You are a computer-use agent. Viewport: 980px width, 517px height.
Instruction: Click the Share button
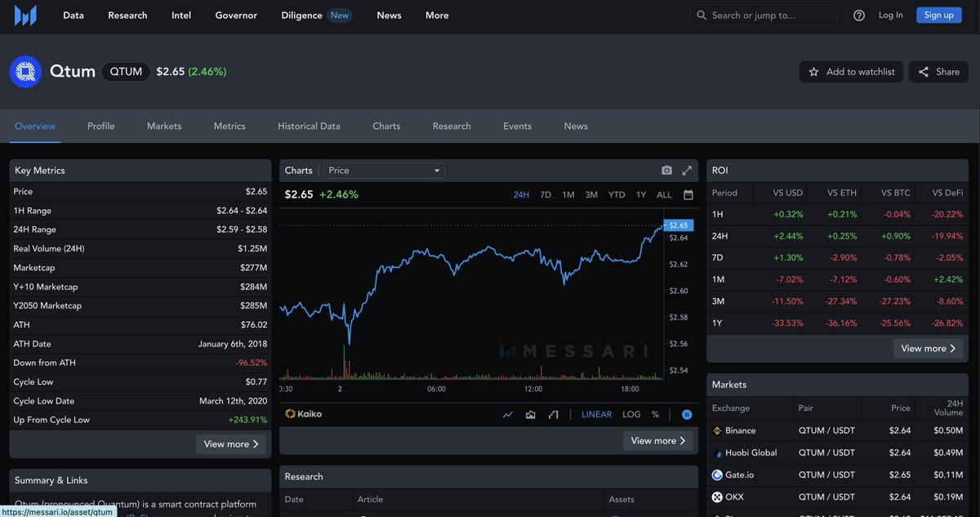point(938,72)
